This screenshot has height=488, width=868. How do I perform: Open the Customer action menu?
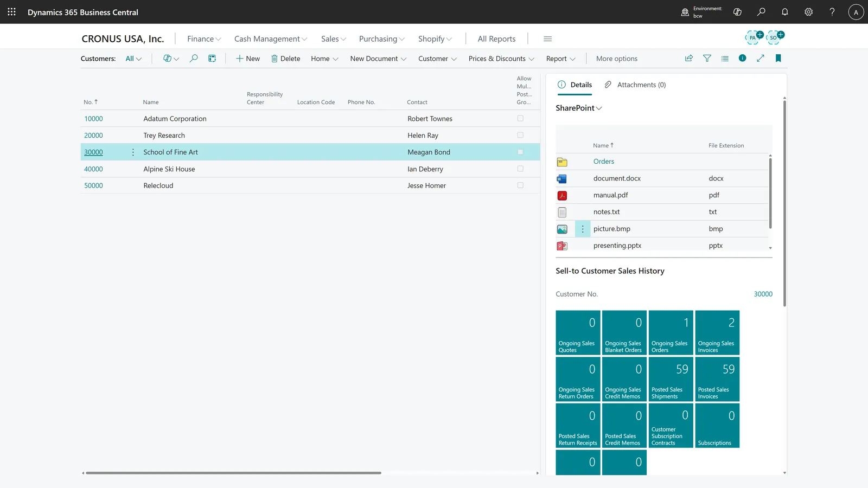coord(437,59)
